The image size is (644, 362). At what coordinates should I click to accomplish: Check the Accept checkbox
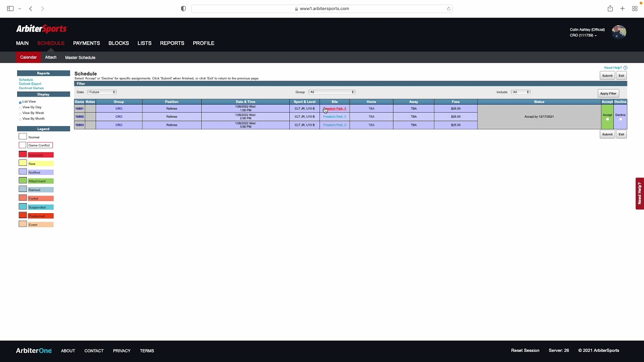pyautogui.click(x=607, y=119)
